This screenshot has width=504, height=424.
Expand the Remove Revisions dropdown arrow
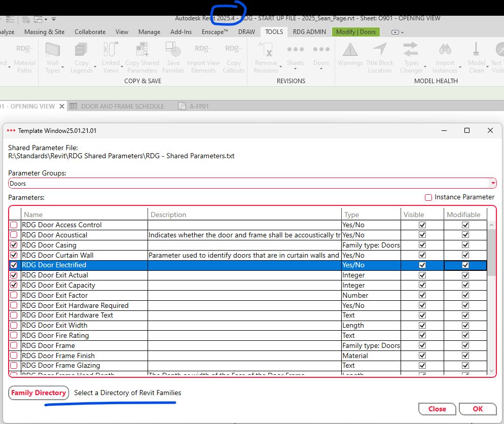coord(280,66)
